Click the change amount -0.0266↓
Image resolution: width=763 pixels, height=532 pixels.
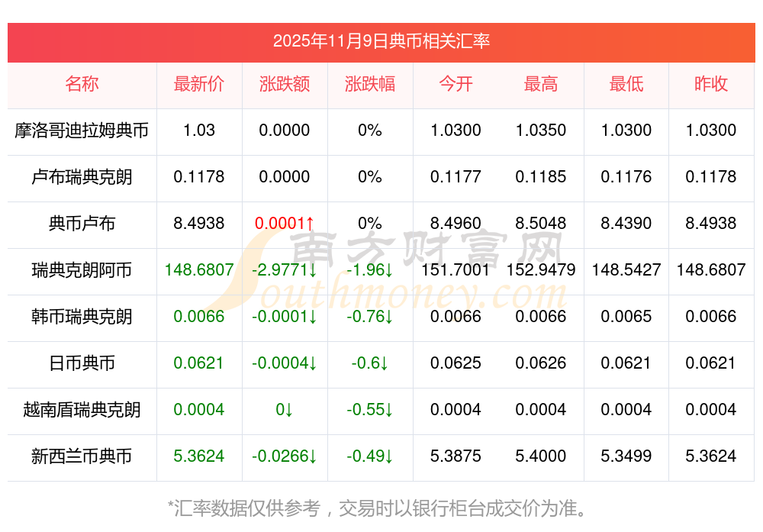[284, 456]
